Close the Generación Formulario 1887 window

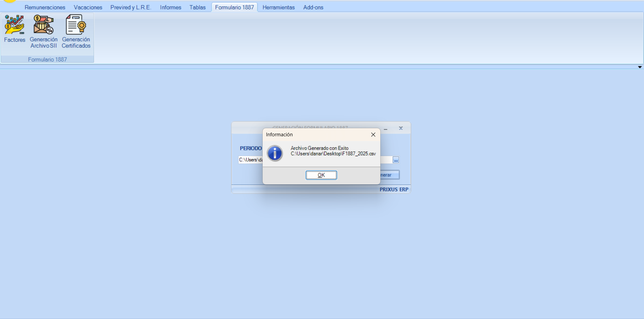click(x=401, y=128)
